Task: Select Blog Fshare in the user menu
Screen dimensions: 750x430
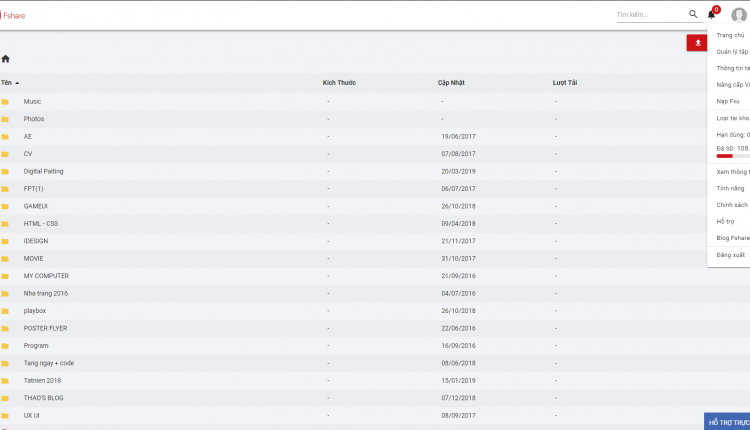Action: click(x=733, y=238)
